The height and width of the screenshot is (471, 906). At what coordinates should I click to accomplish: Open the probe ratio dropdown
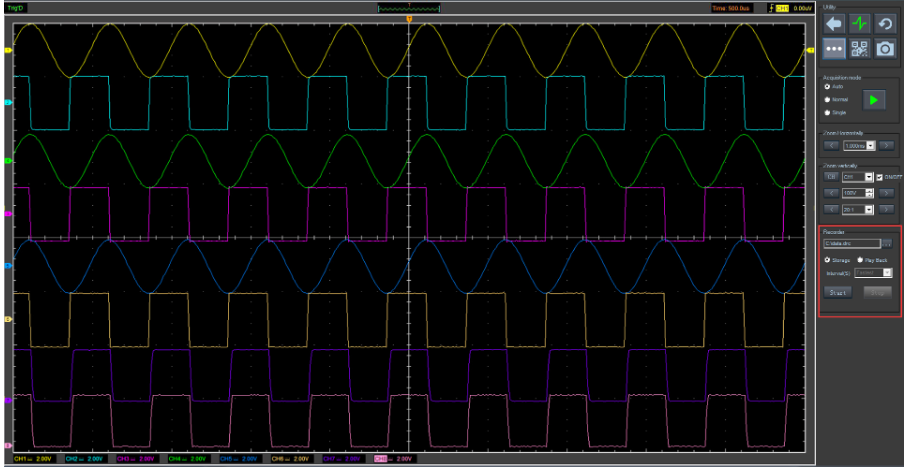coord(857,209)
